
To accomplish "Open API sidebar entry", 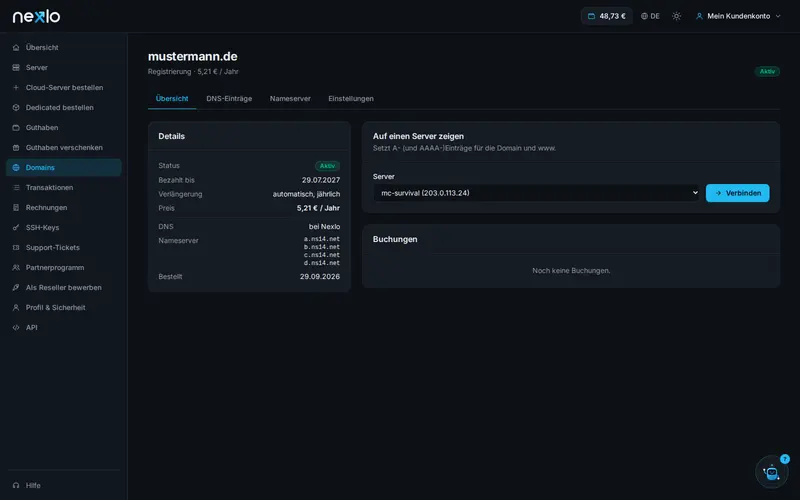I will 64,328.
